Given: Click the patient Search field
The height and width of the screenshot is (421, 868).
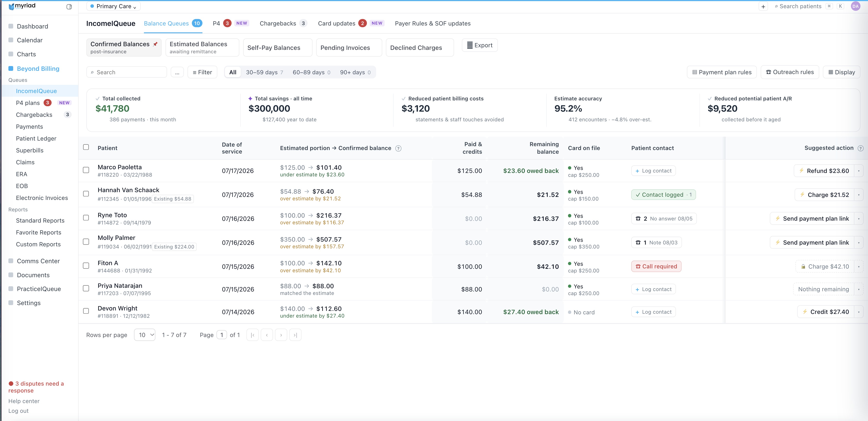Looking at the screenshot, I should (127, 72).
